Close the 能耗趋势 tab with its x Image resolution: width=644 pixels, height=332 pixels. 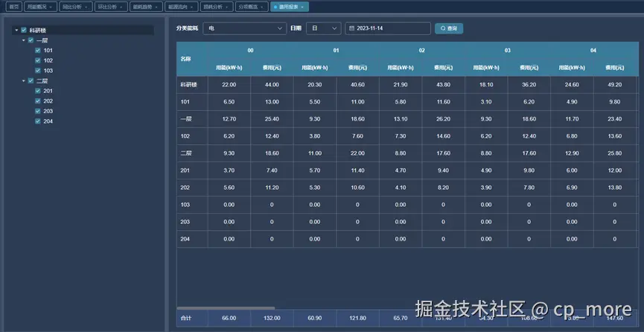[x=156, y=7]
